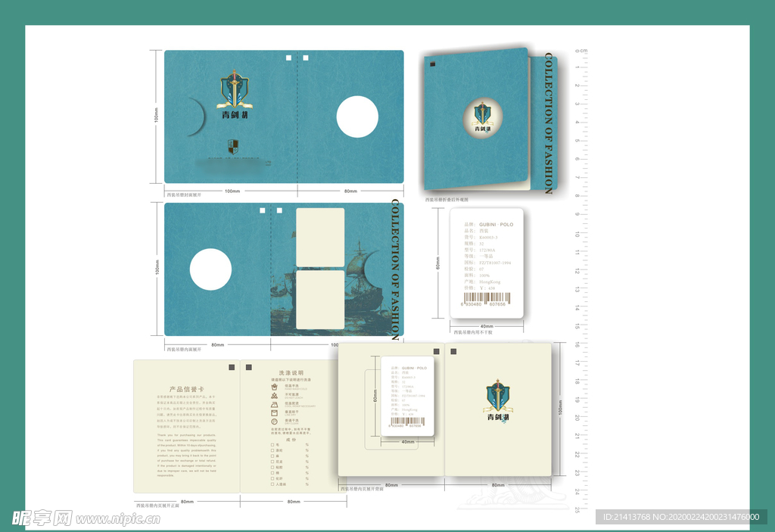This screenshot has height=532, width=775.
Task: Click the upper cream rectangle over the ship artwork
Action: [320, 238]
